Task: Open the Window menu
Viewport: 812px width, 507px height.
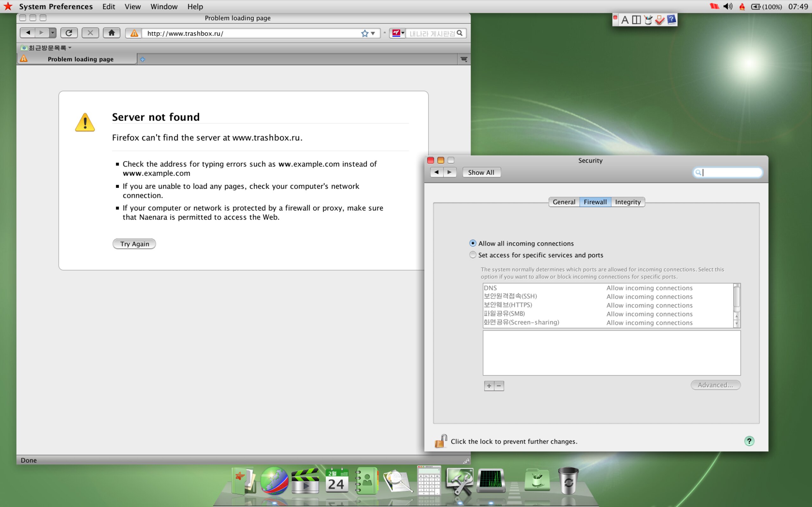Action: click(x=164, y=6)
